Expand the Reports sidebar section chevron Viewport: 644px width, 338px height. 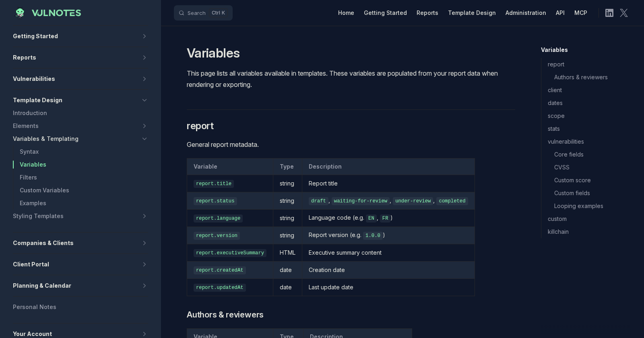(x=144, y=58)
